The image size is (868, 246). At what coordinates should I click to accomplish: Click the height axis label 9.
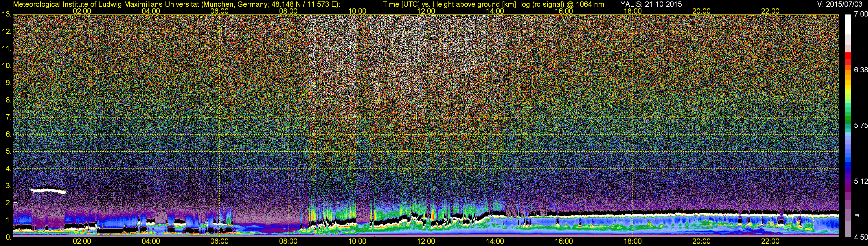click(x=8, y=83)
